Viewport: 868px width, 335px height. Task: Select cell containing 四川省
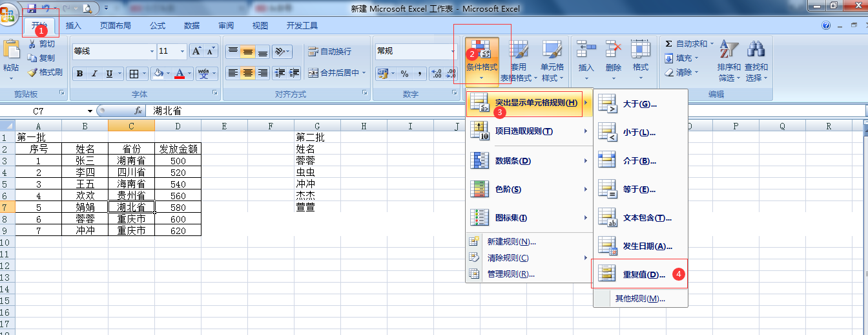pyautogui.click(x=131, y=172)
